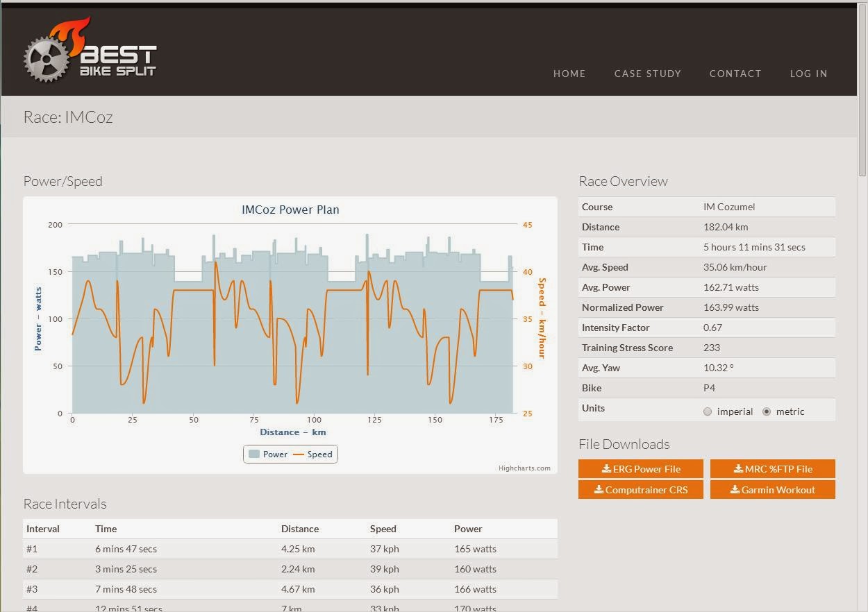The height and width of the screenshot is (612, 868).
Task: Download the ERG Power File
Action: point(641,469)
